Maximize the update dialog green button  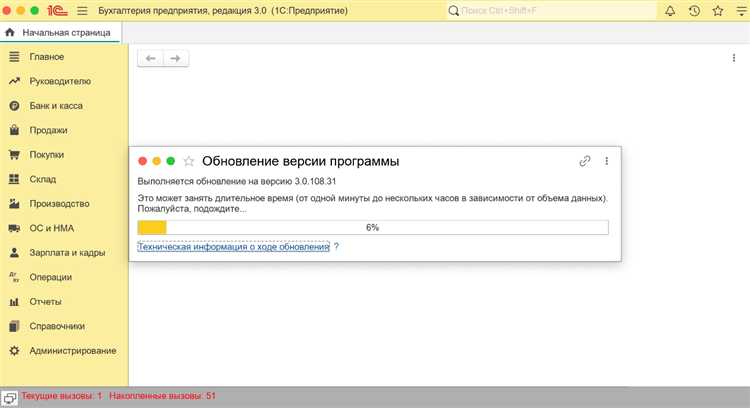point(171,161)
